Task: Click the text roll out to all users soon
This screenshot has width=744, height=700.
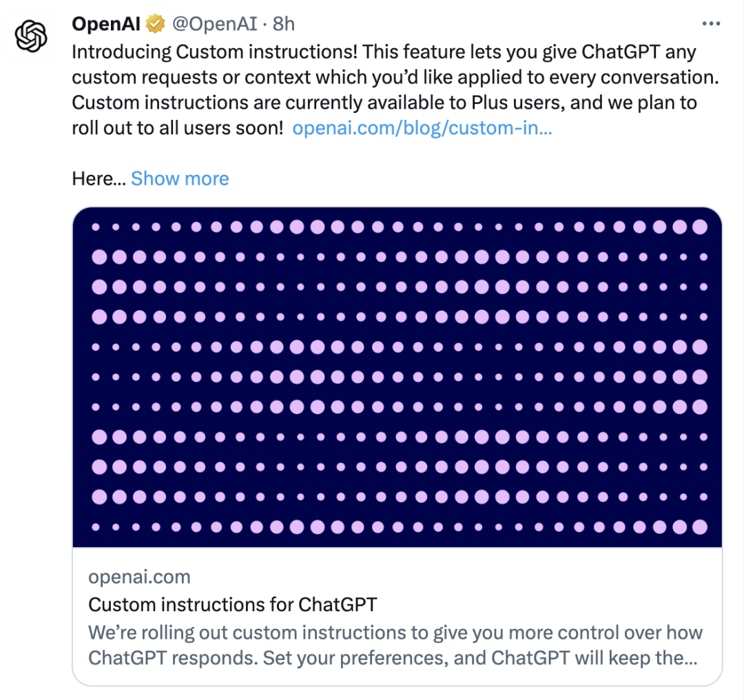Action: 178,128
